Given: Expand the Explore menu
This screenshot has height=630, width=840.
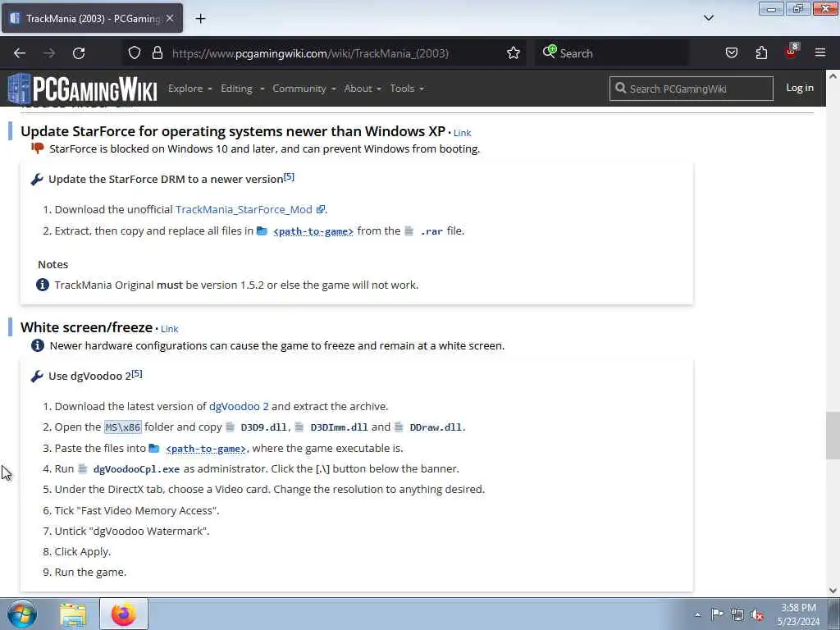Looking at the screenshot, I should 189,89.
